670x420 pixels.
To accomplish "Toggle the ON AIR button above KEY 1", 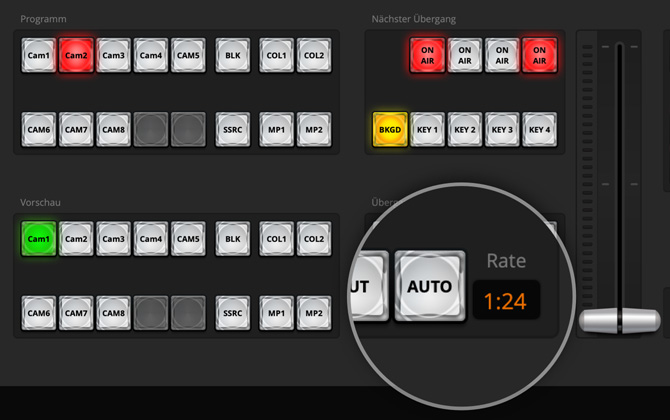I will (x=427, y=54).
